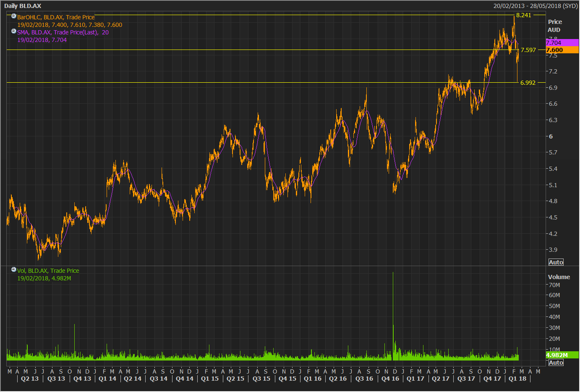Click the SMA readout 19/02/2018, 7.704
Screen dimensions: 580x392
coord(42,40)
